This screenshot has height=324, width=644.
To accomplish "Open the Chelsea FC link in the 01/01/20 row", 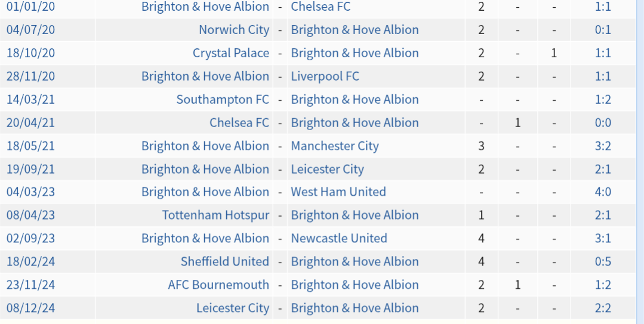I will tap(321, 6).
